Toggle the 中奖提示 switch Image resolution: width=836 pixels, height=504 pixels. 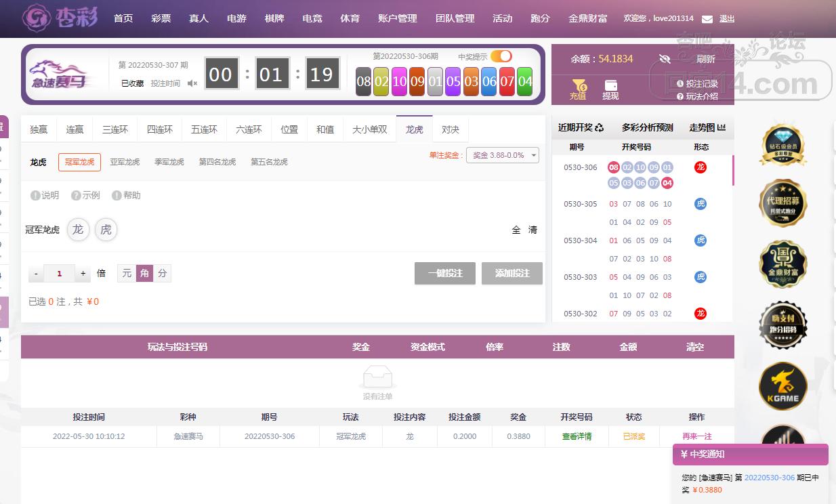(x=501, y=56)
